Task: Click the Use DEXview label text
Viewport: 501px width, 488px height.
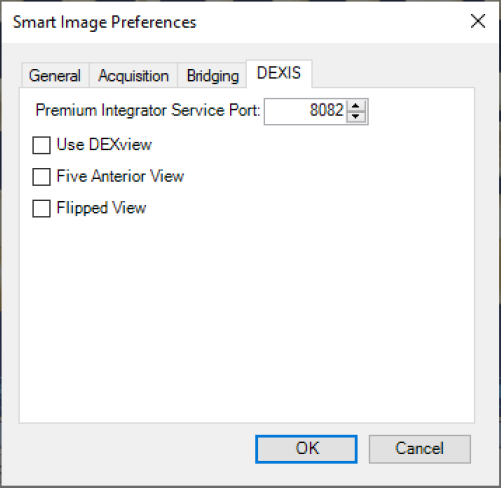Action: click(104, 145)
